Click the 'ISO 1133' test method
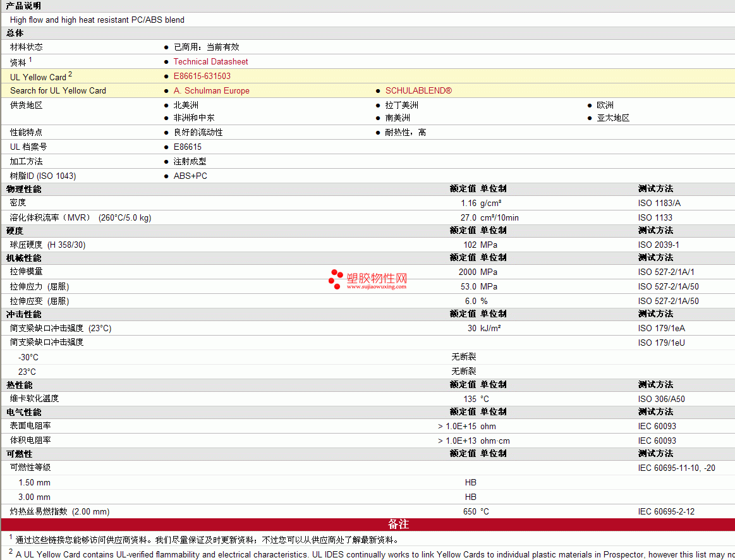 point(655,217)
